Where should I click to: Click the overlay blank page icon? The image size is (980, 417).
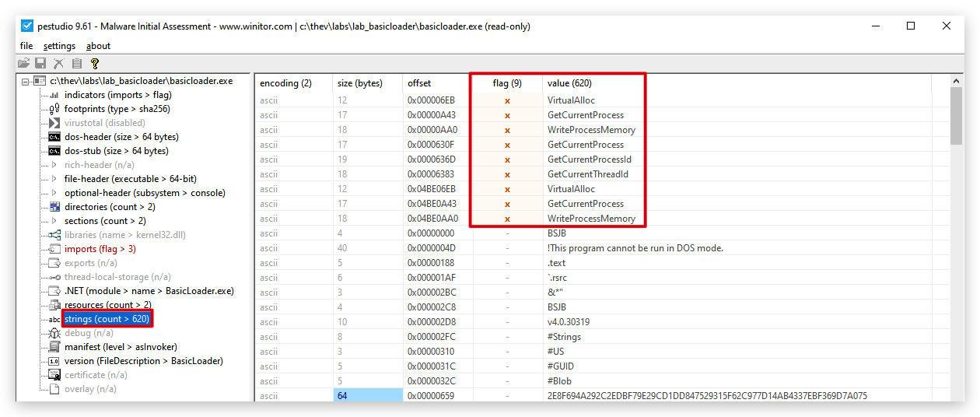54,389
